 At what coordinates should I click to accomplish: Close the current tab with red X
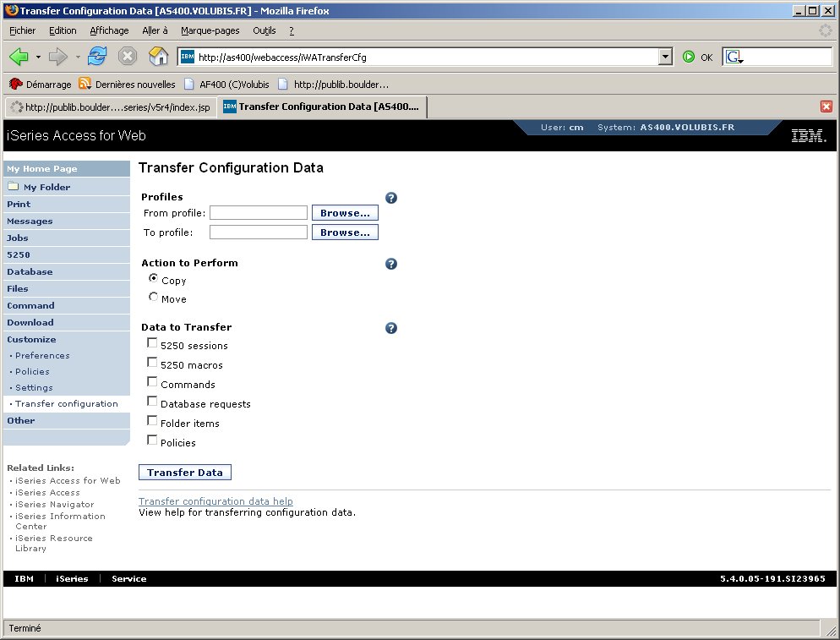pyautogui.click(x=826, y=107)
